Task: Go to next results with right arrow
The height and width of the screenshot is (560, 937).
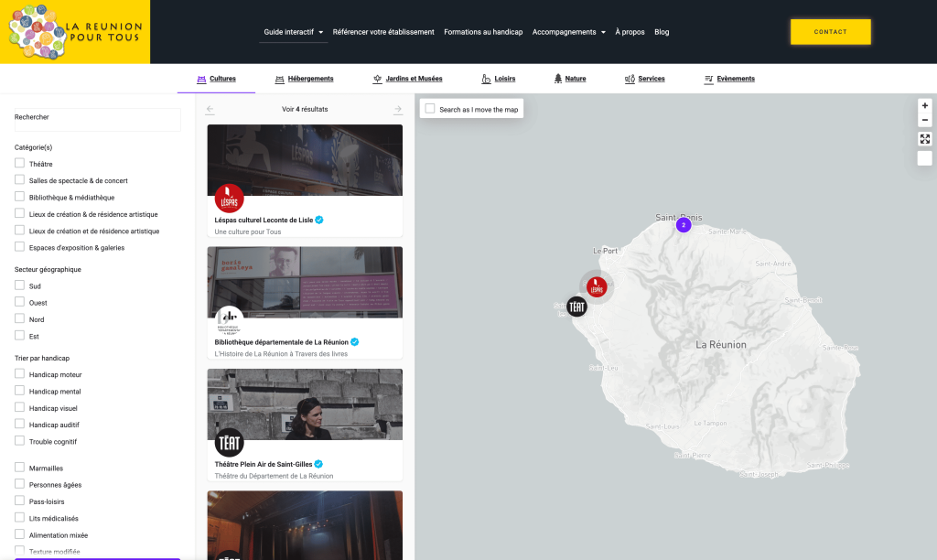Action: coord(398,110)
